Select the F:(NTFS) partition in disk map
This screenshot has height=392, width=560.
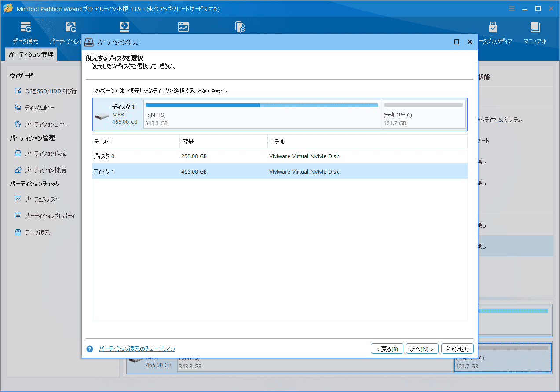[262, 114]
